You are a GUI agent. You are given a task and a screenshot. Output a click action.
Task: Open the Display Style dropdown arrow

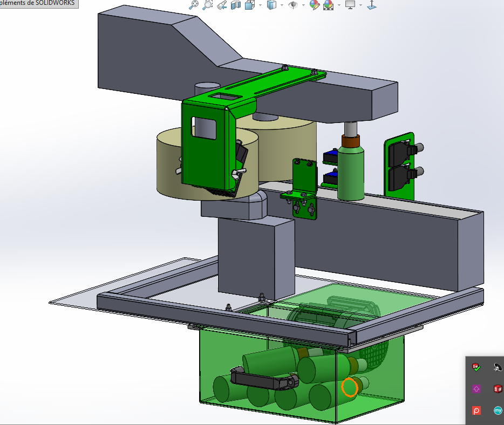pyautogui.click(x=283, y=5)
